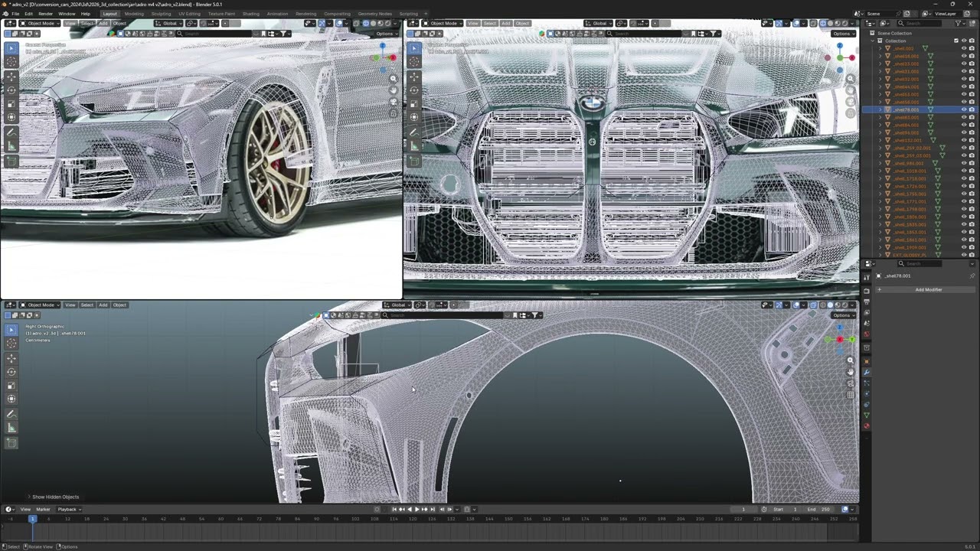The height and width of the screenshot is (551, 980).
Task: Open the Render menu
Action: point(46,14)
